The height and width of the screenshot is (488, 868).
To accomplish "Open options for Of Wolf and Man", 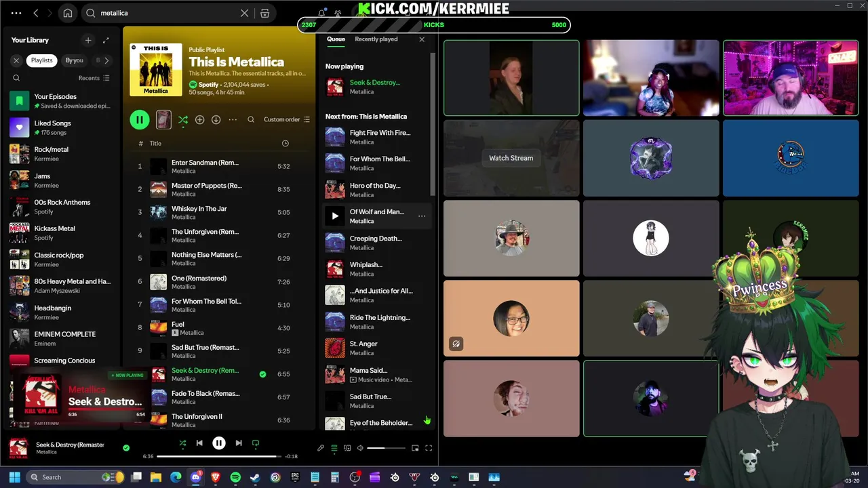I will pyautogui.click(x=422, y=216).
